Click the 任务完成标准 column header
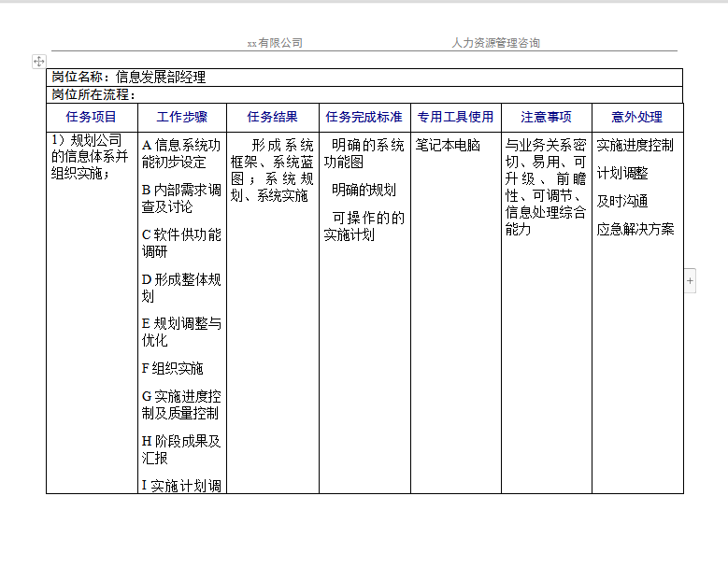 tap(364, 117)
